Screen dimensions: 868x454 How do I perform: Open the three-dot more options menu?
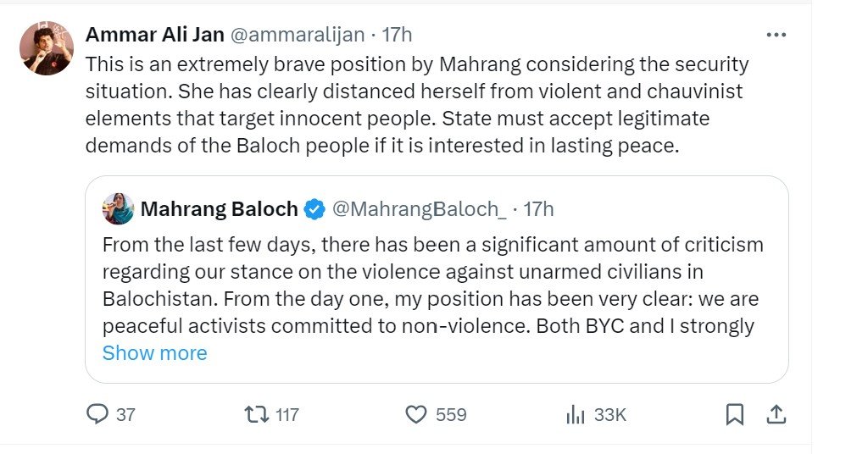[776, 35]
